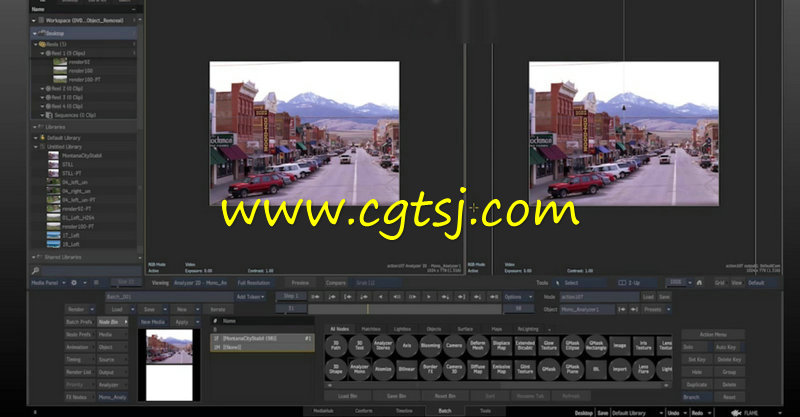Toggle the Node Bin button
This screenshot has height=417, width=800.
click(111, 322)
